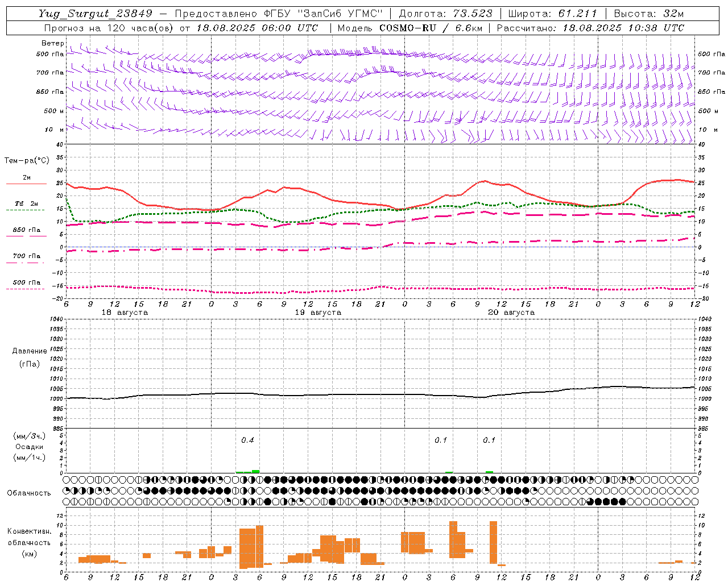Click the Тем-ра(°C) axis label
This screenshot has width=728, height=582.
tap(27, 161)
